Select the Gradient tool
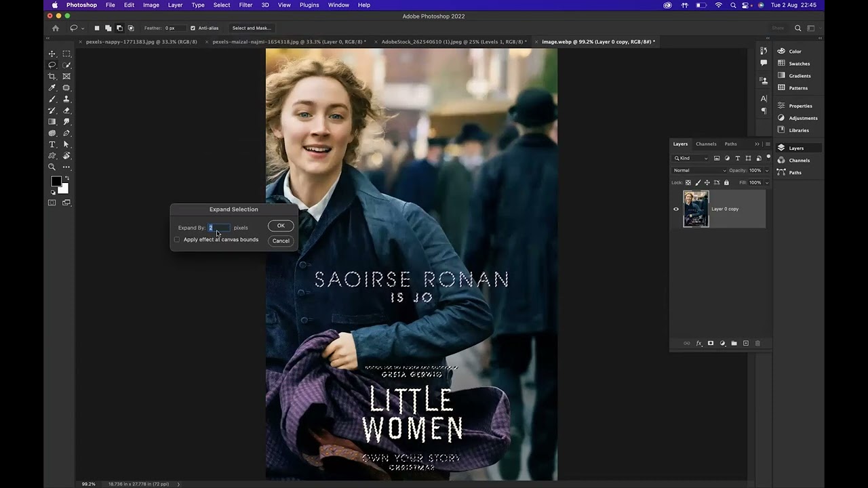The width and height of the screenshot is (868, 488). (52, 122)
